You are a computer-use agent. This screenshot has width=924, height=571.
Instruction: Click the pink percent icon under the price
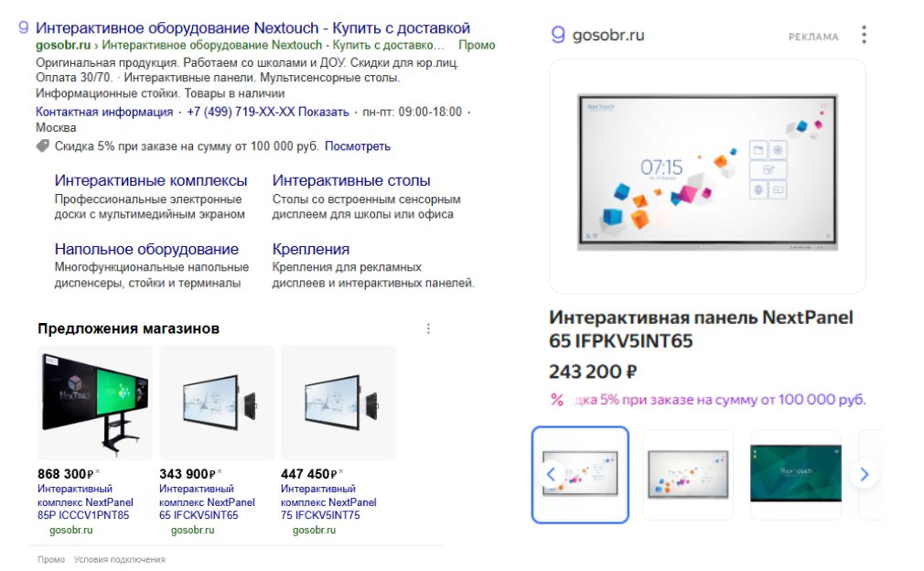(x=557, y=400)
